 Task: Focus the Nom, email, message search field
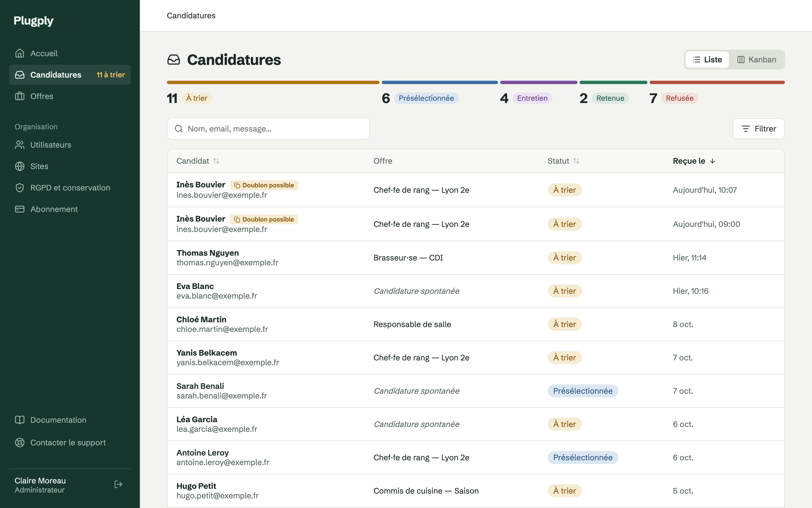point(268,129)
